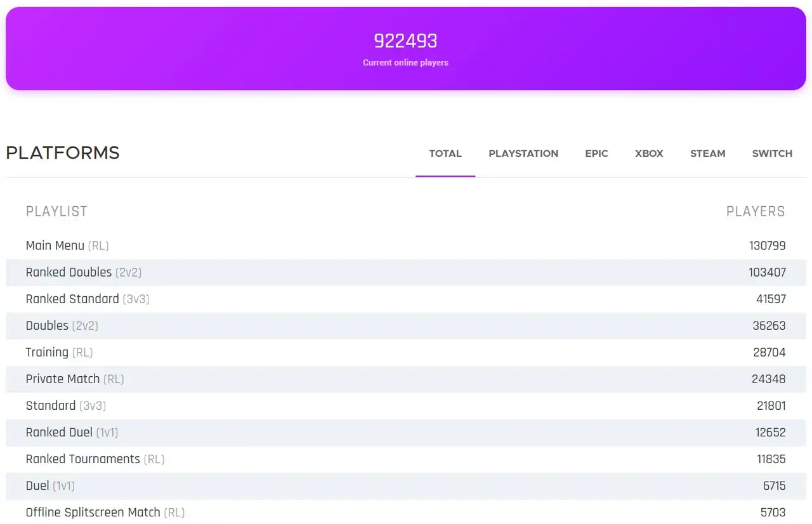
Task: Click the 24348 players value
Action: point(769,379)
